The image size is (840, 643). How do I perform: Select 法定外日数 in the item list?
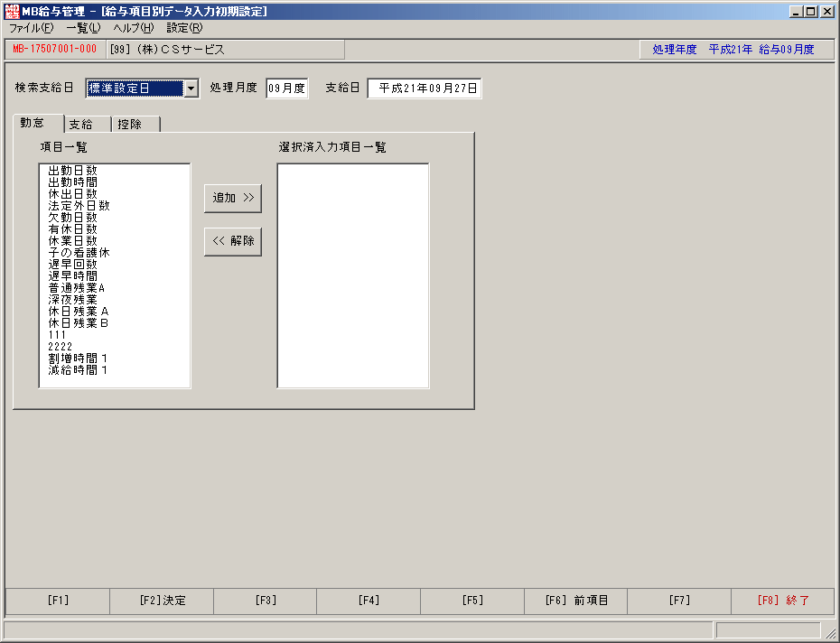(x=79, y=206)
